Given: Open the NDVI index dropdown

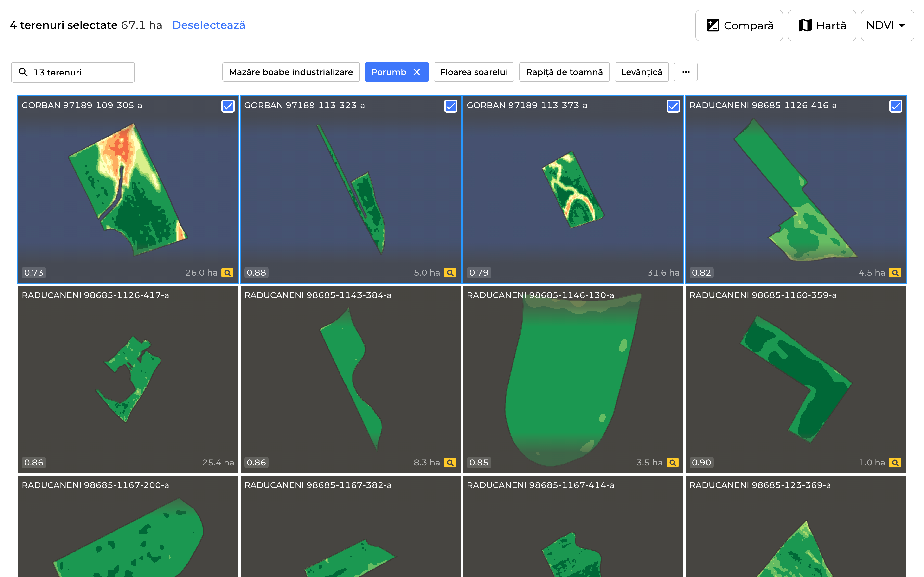Looking at the screenshot, I should coord(887,25).
